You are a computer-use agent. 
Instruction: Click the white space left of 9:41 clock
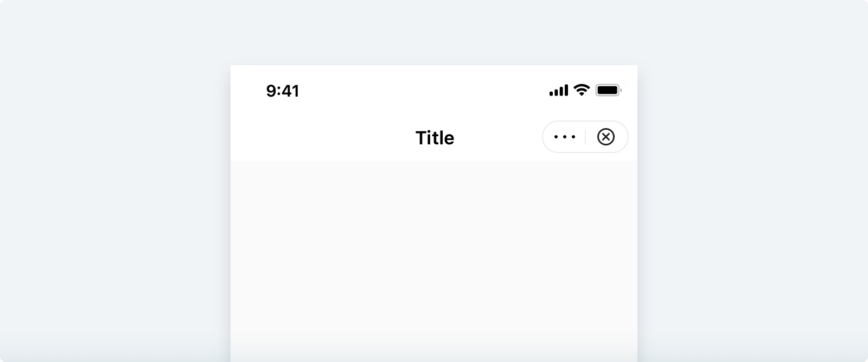coord(247,91)
